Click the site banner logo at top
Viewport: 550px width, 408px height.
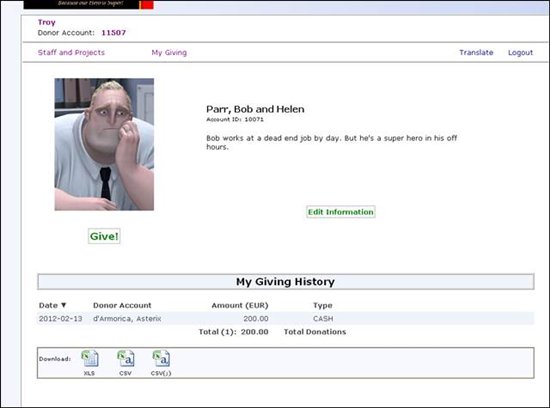click(88, 4)
